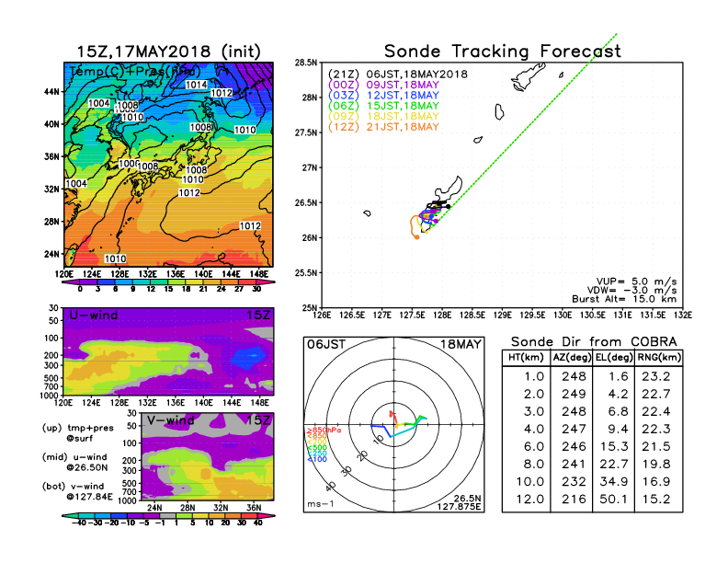Open the V-wind cross-section plot

click(207, 456)
